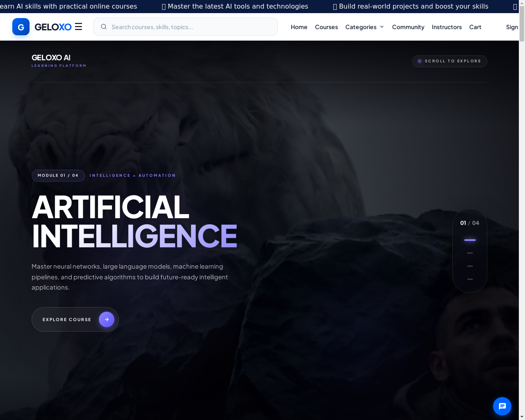
Task: Focus the Search courses, skills, topics field
Action: pos(185,27)
